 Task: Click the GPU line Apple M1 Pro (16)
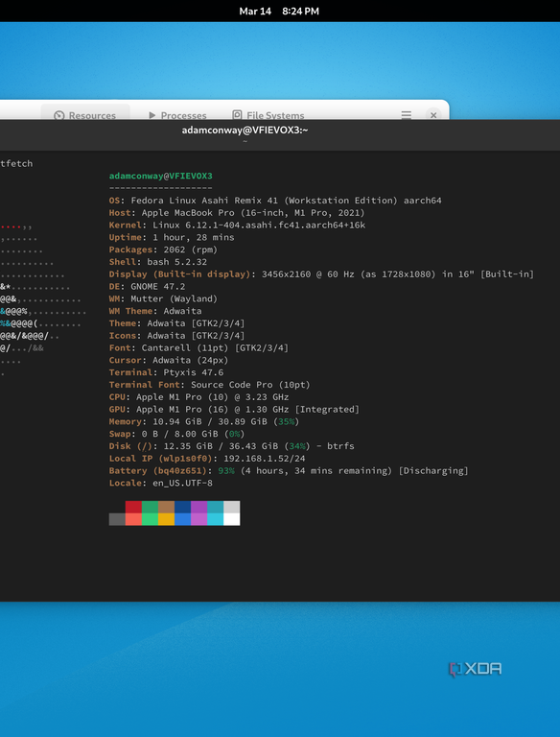[234, 409]
